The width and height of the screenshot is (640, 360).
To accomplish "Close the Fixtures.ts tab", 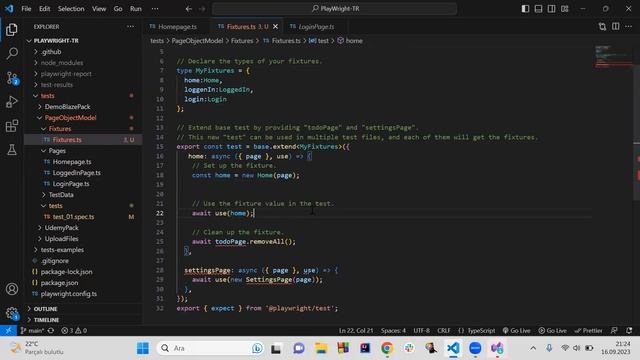I will (x=276, y=27).
